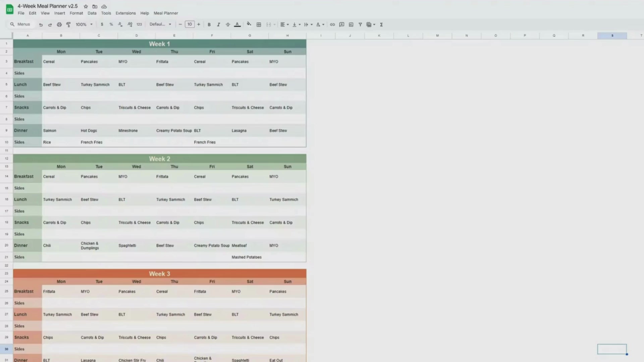The height and width of the screenshot is (362, 644).
Task: Insert a link via toolbar icon
Action: point(332,24)
